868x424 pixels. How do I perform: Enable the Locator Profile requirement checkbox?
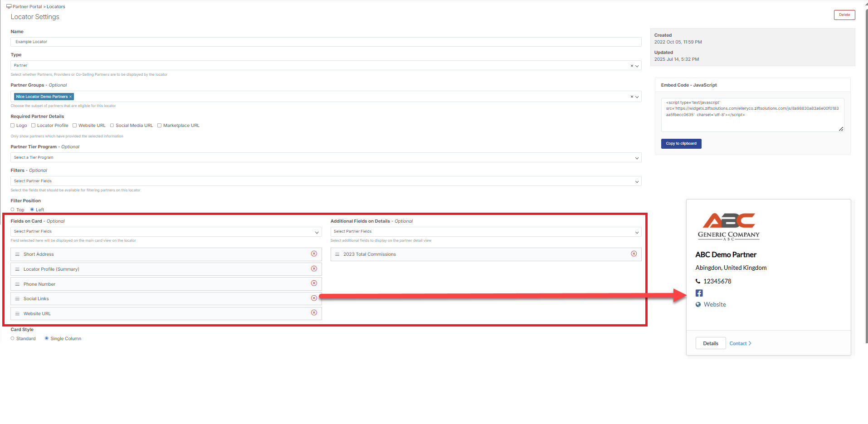tap(33, 126)
